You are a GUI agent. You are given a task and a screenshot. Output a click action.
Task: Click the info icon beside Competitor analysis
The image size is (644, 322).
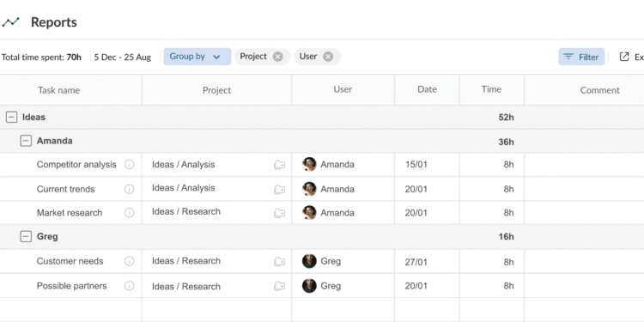coord(130,165)
